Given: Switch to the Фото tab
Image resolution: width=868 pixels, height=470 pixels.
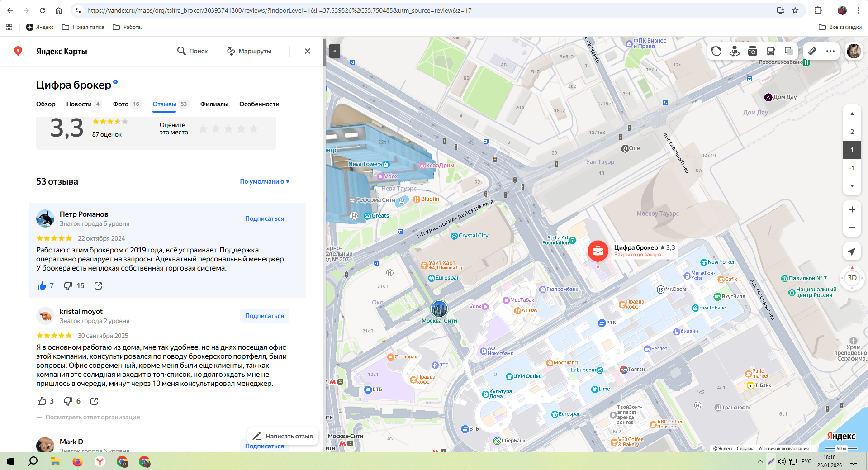Looking at the screenshot, I should pos(121,104).
